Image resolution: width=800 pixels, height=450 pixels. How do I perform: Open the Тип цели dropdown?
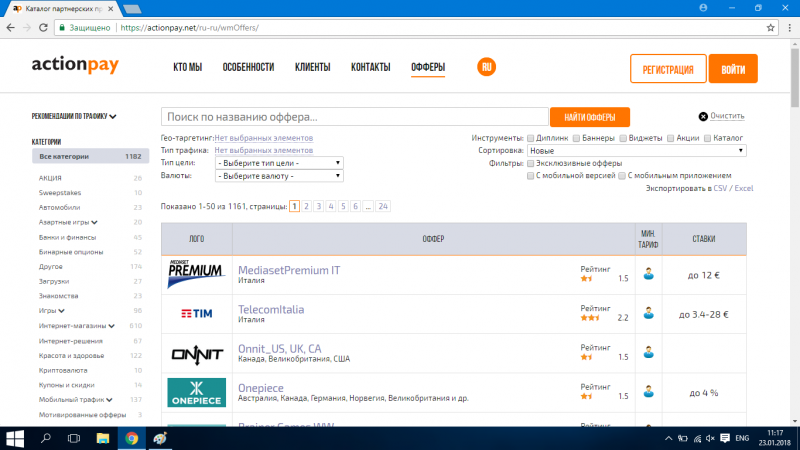pos(279,163)
